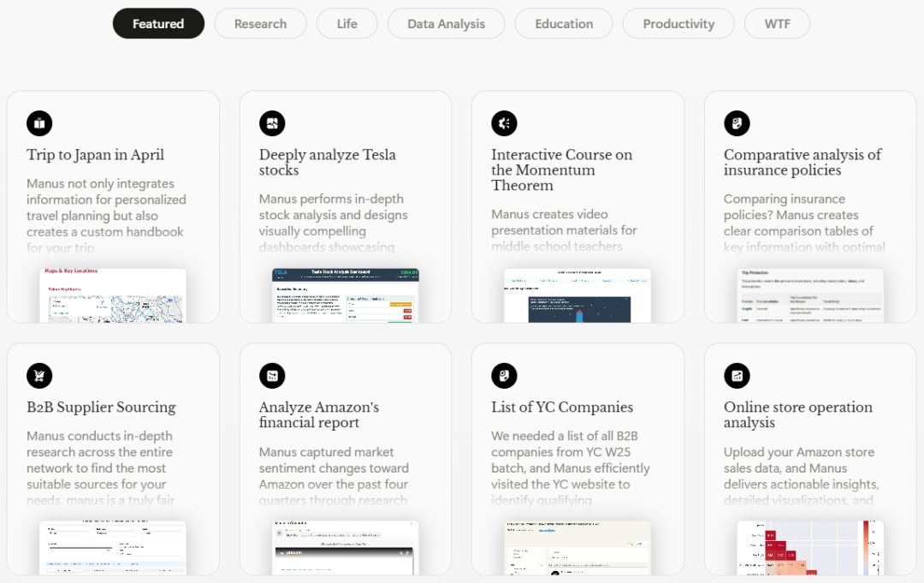Open the online store heatmap thumbnail
The image size is (924, 583).
[x=809, y=547]
